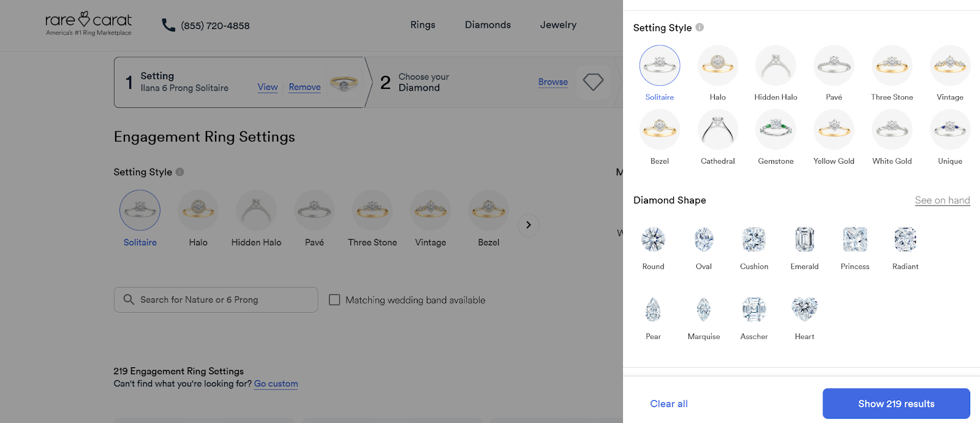This screenshot has height=423, width=980.
Task: Call the (855) 720-4858 phone number
Action: 206,25
